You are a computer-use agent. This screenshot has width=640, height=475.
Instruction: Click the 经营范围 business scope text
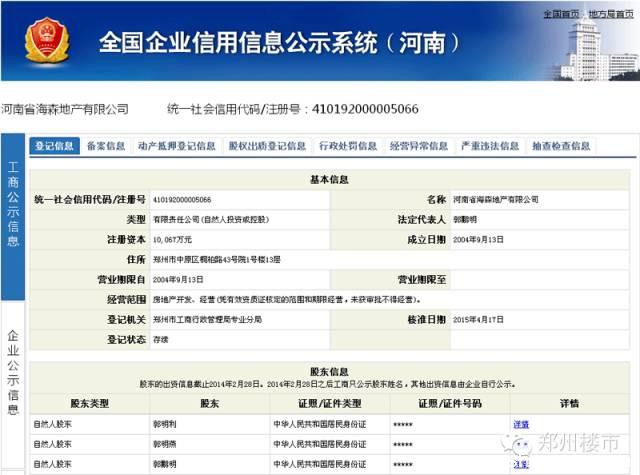[287, 300]
